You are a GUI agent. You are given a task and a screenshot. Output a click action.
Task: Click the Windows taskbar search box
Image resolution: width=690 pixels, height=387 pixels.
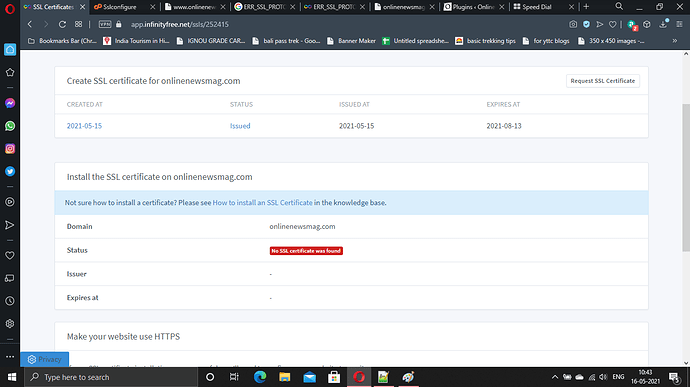111,377
